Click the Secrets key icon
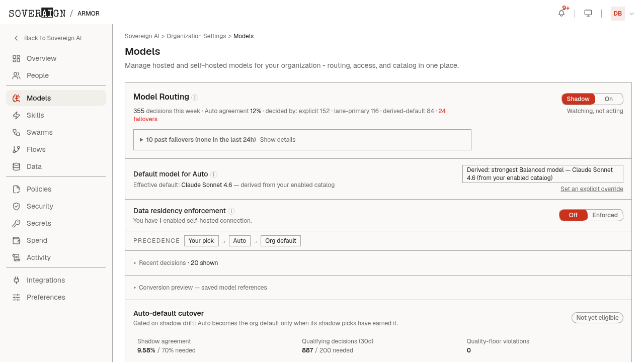 tap(17, 223)
